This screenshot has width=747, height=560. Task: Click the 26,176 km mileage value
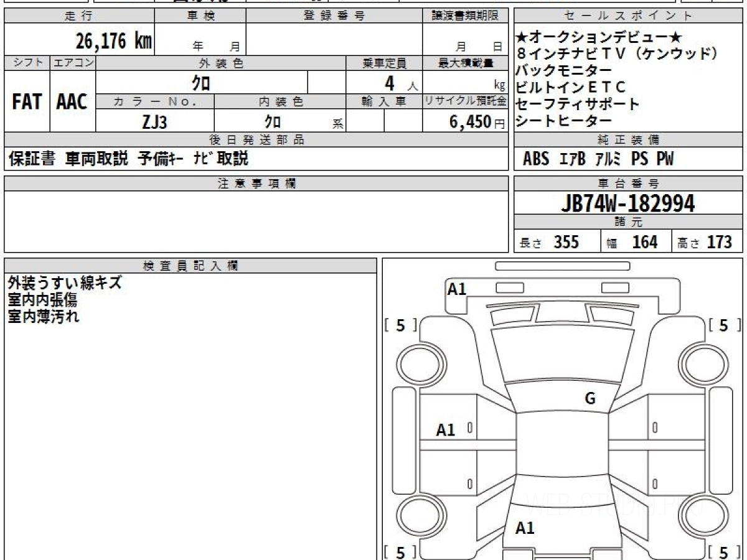coord(114,41)
